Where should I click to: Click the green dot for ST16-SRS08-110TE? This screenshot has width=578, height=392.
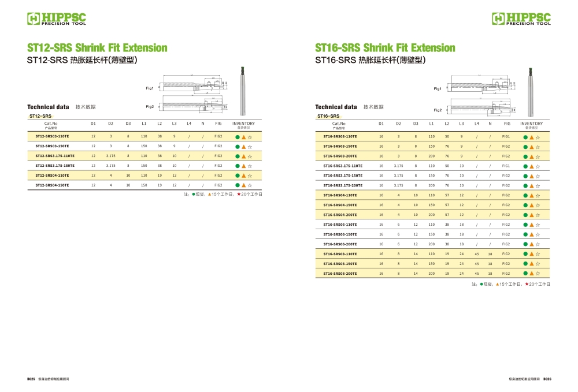525,254
